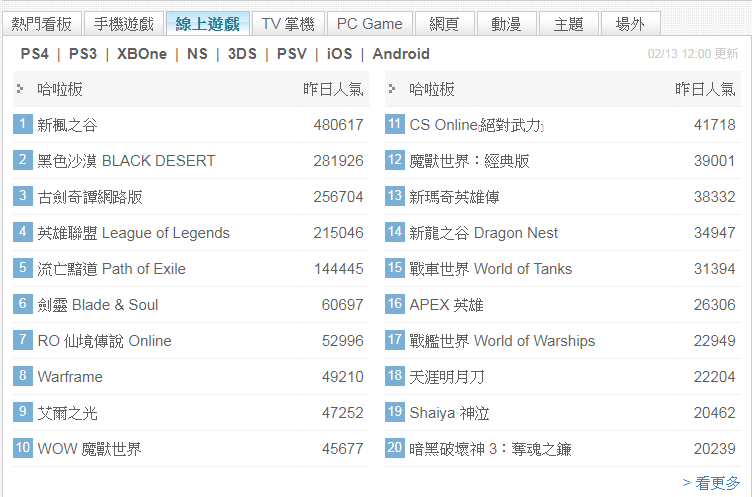Click rank 20 badge beside 暗黑破壞神 3
This screenshot has height=497, width=752.
[x=395, y=448]
